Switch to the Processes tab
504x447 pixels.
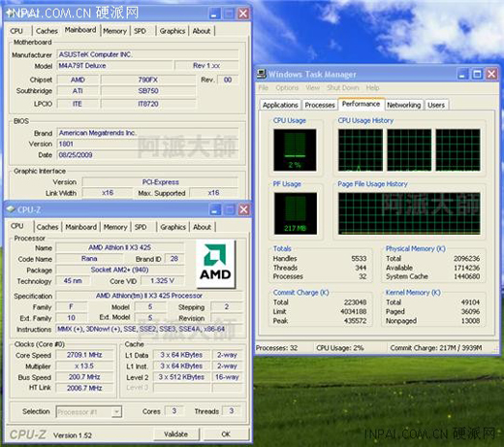(320, 105)
